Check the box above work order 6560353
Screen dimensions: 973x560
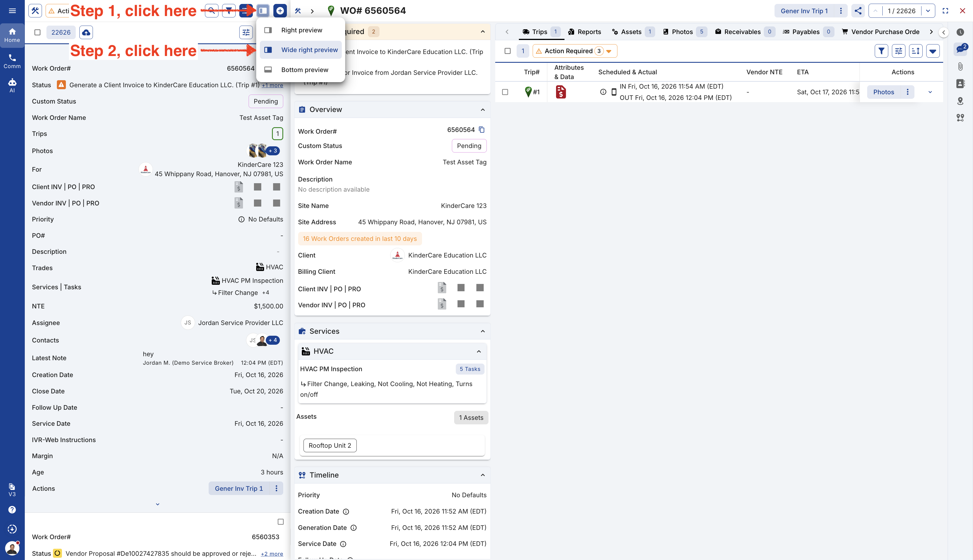pos(280,521)
